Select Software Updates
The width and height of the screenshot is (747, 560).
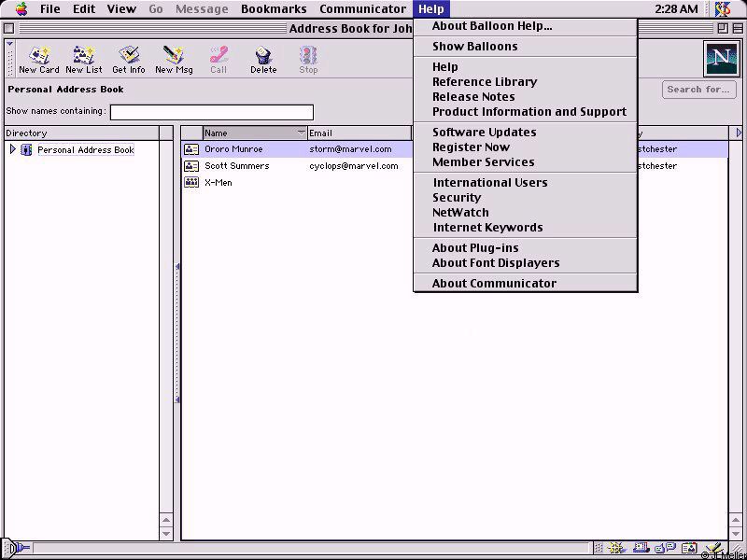pos(526,133)
